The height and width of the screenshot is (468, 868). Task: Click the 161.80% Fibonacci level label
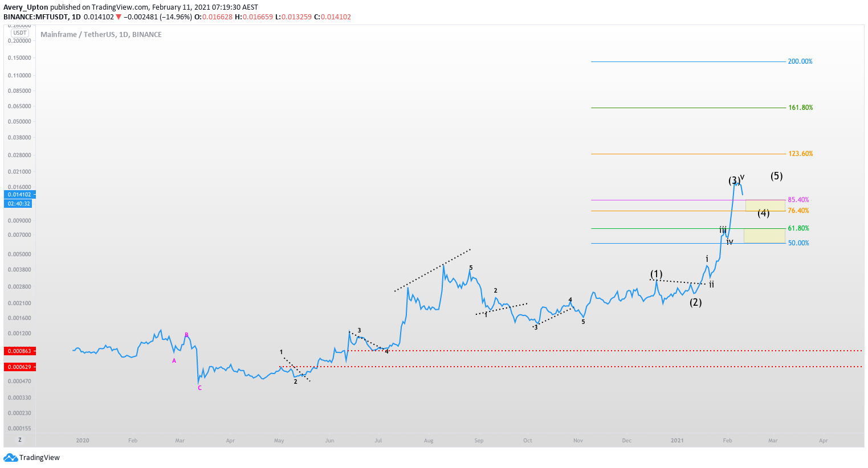click(x=800, y=108)
